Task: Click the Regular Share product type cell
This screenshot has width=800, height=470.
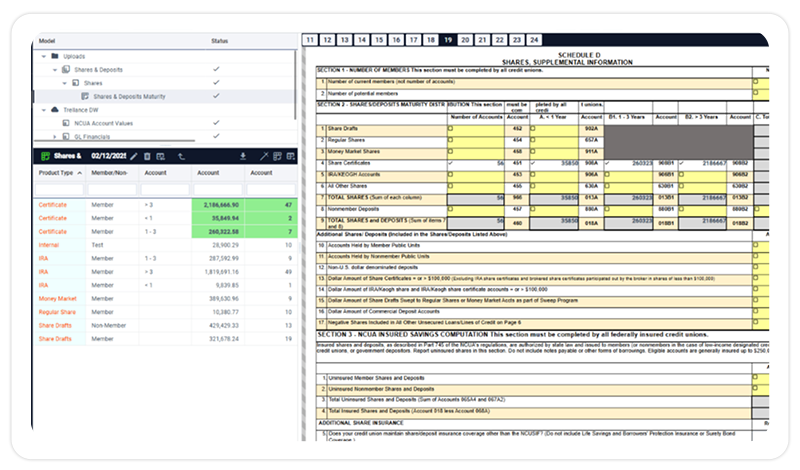Action: [x=57, y=312]
